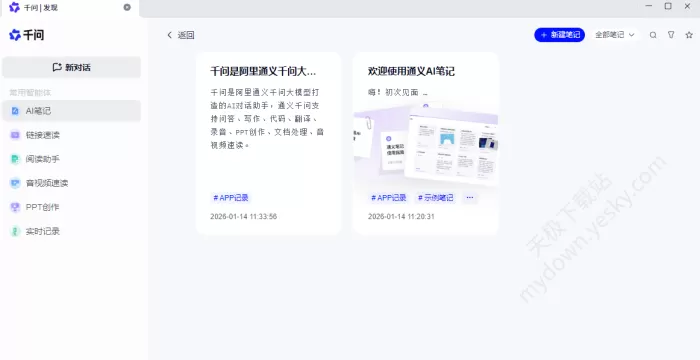Click the star favorites icon

(x=689, y=35)
